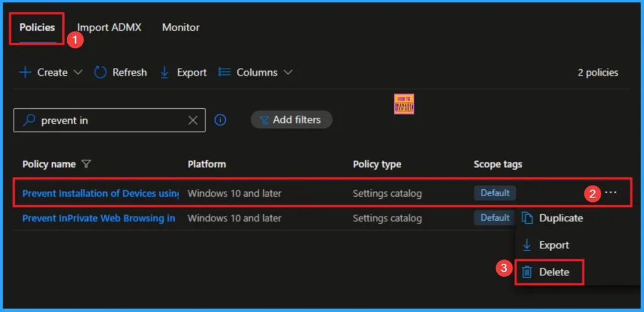
Task: Click the toolbar Export label
Action: pos(192,73)
